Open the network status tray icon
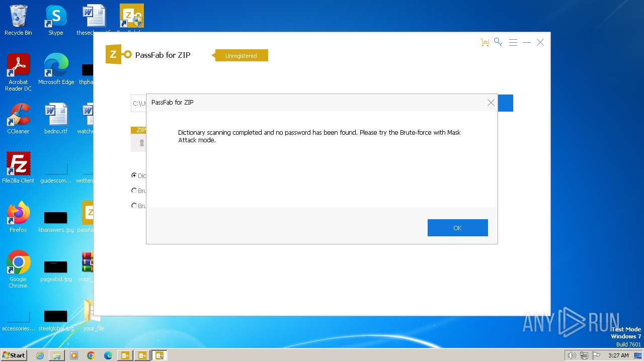 (584, 355)
